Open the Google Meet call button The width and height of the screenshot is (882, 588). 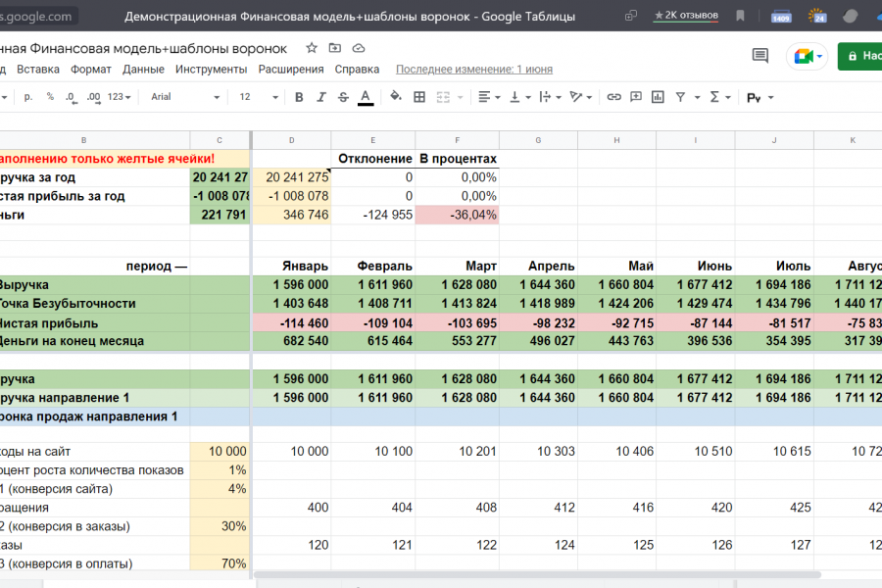[x=808, y=56]
